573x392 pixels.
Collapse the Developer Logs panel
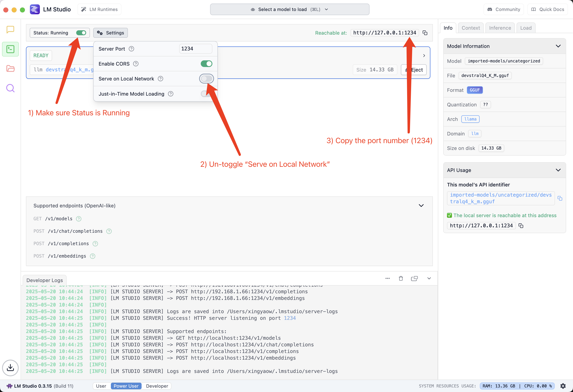[429, 278]
